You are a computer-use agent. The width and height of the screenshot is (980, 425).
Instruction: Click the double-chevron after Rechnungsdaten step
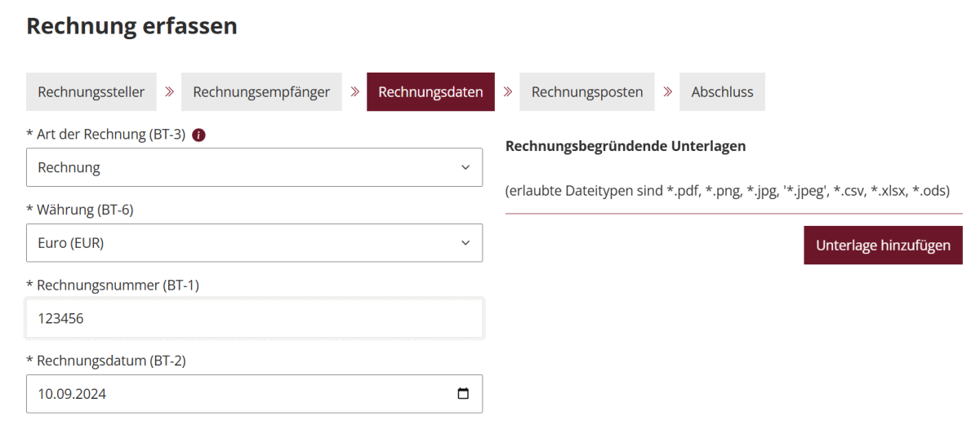point(507,91)
